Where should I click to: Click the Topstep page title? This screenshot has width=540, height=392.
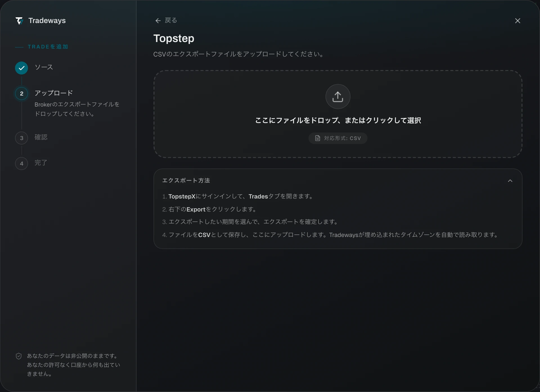(174, 39)
